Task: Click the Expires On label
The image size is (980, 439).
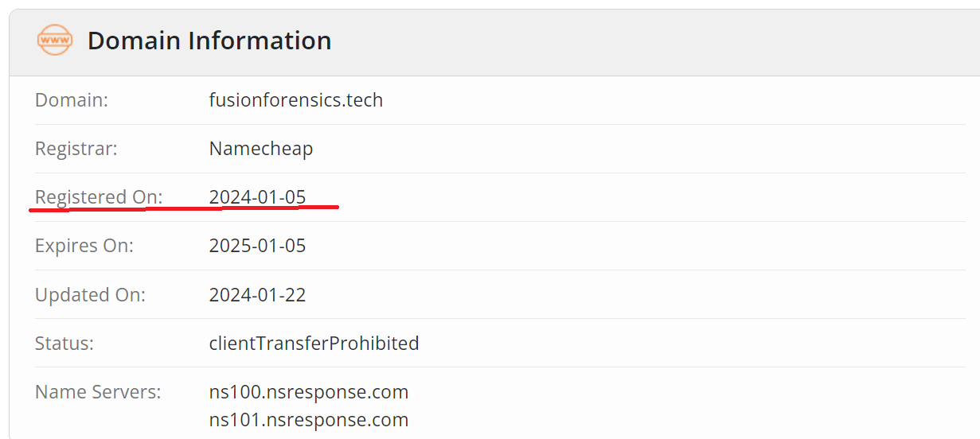Action: point(84,246)
